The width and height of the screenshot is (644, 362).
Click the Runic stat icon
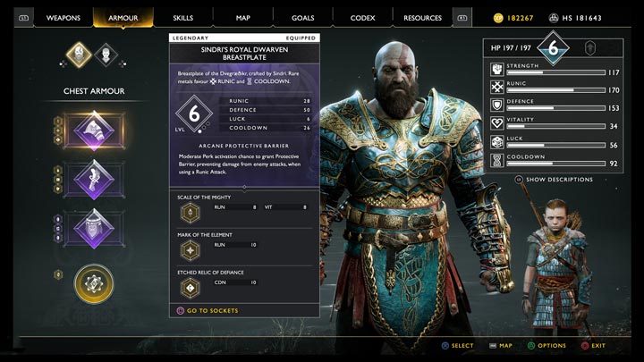click(497, 87)
